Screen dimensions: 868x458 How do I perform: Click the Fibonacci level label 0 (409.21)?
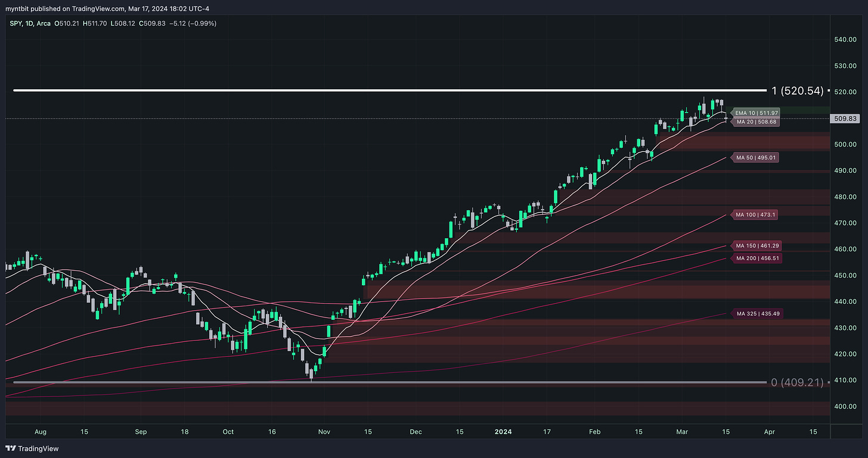[x=797, y=382]
